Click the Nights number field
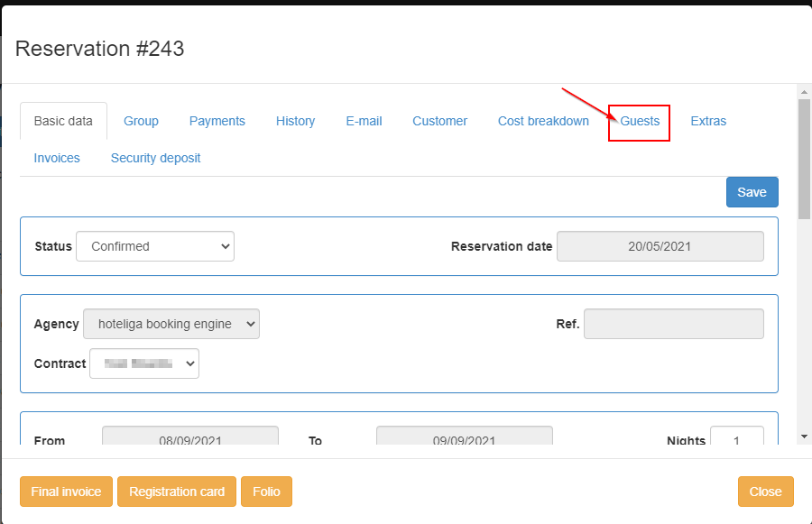 (x=736, y=440)
